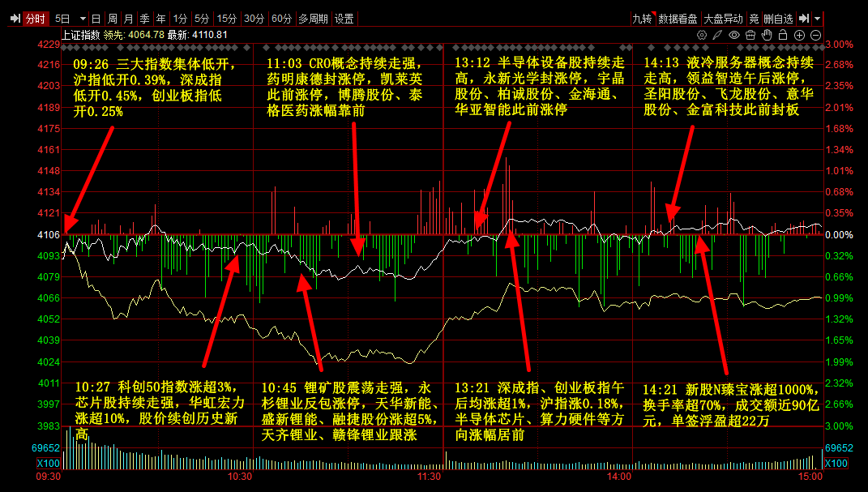Click the 领先: 4064.78 value
This screenshot has height=492, width=868.
[134, 35]
